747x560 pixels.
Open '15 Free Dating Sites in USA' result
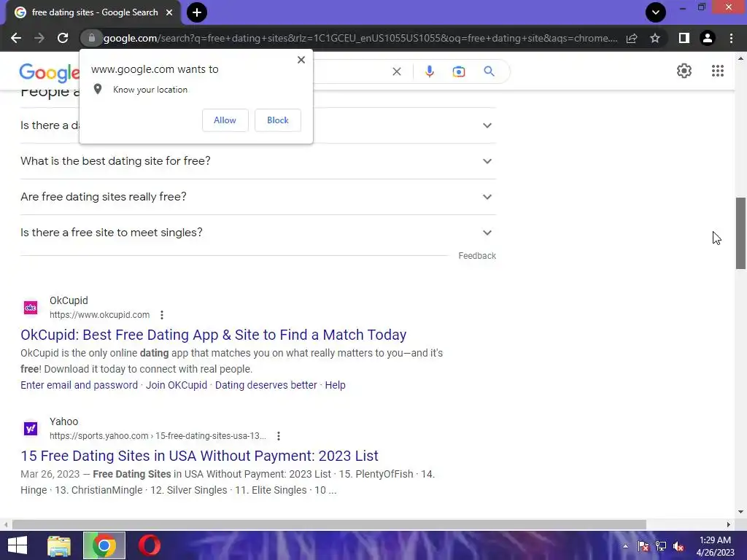[200, 456]
